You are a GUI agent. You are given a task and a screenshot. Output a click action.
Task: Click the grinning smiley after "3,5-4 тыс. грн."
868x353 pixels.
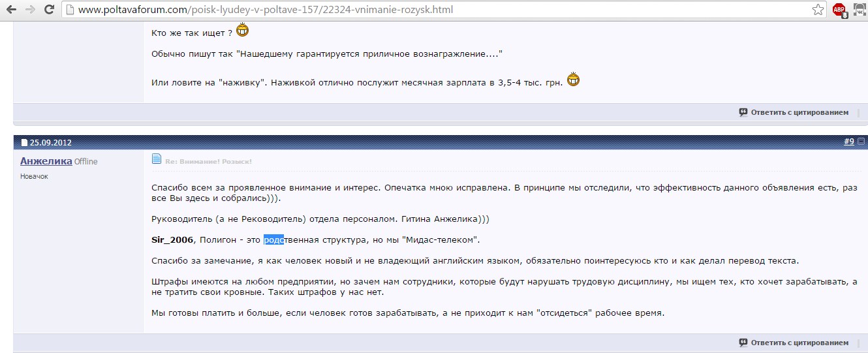pyautogui.click(x=574, y=80)
